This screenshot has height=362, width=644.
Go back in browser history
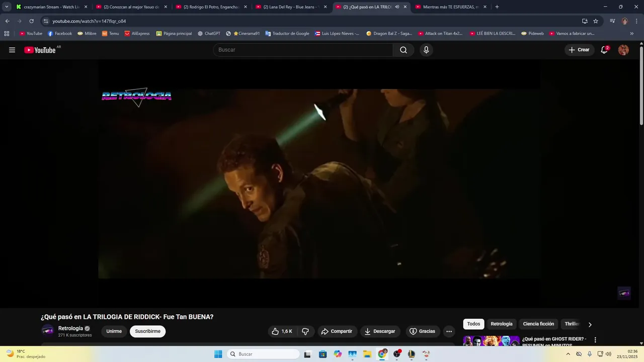pos(7,21)
